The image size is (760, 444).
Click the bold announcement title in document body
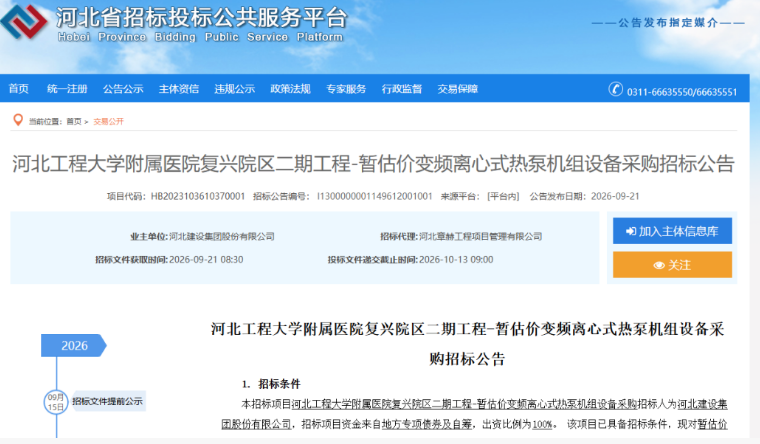(467, 344)
